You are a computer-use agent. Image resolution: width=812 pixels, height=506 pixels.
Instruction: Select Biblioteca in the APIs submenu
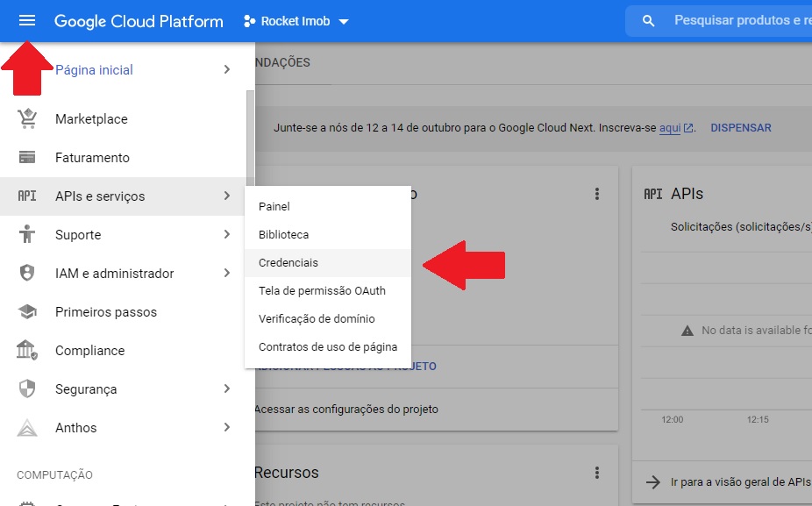[283, 235]
